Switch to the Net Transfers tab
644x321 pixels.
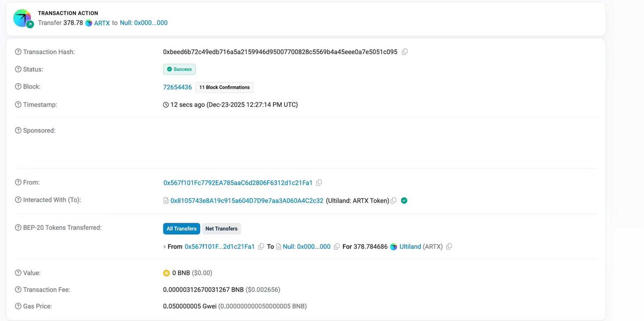click(222, 229)
